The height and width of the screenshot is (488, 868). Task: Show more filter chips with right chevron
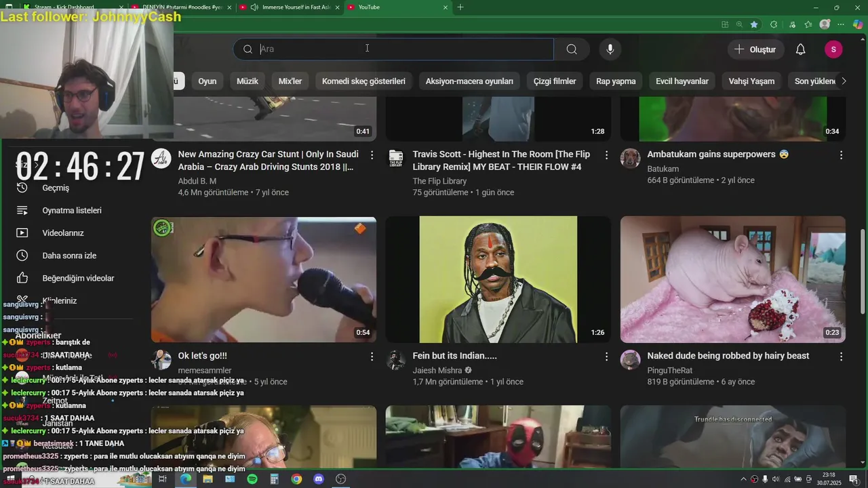pos(844,81)
